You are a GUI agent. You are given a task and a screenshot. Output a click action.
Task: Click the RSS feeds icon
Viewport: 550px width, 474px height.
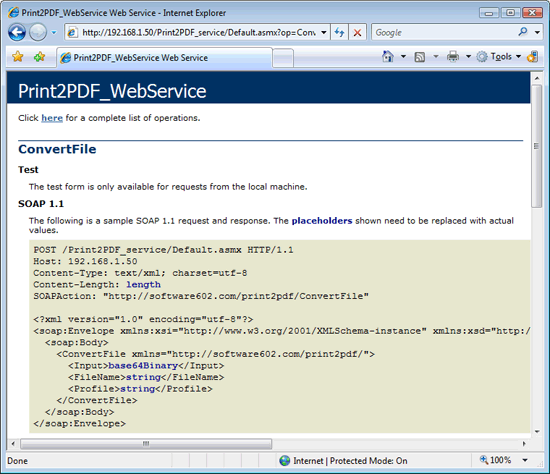[x=420, y=57]
